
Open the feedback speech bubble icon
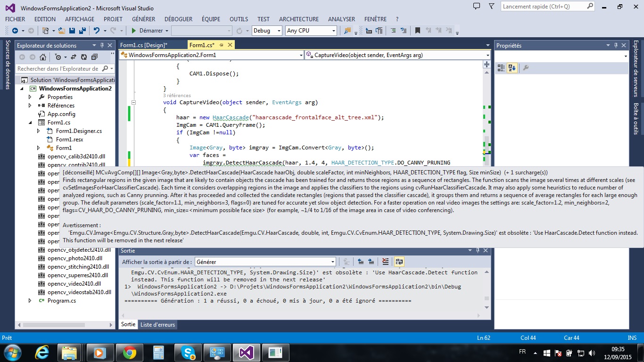(477, 7)
